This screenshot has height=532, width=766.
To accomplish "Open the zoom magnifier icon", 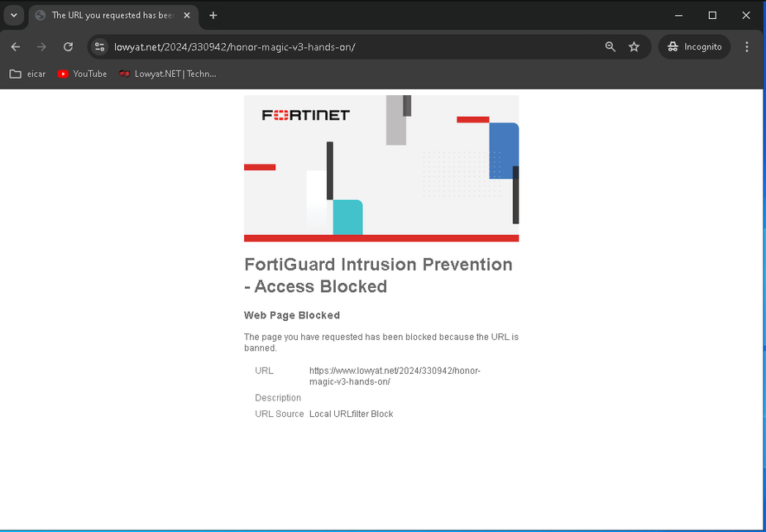I will coord(610,47).
